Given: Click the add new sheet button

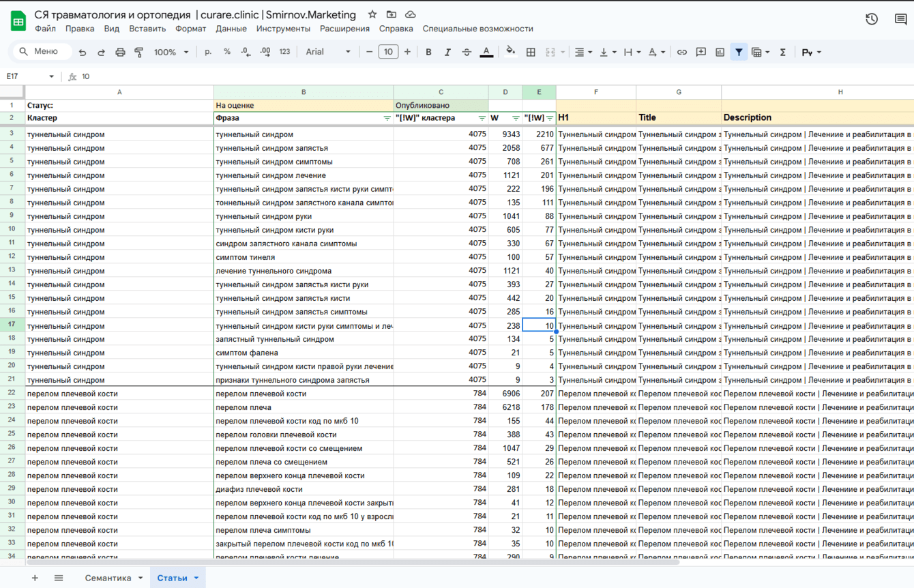Looking at the screenshot, I should pyautogui.click(x=35, y=578).
